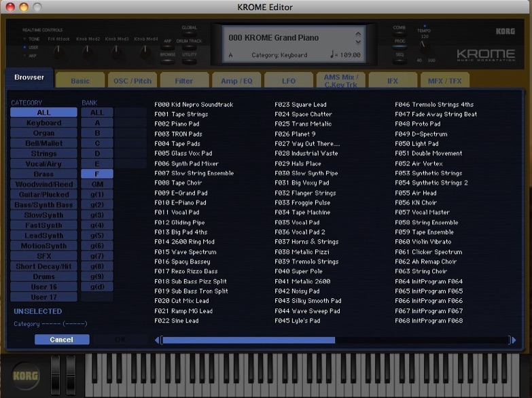Open the MFX / TFX tab
The width and height of the screenshot is (532, 398).
[444, 80]
